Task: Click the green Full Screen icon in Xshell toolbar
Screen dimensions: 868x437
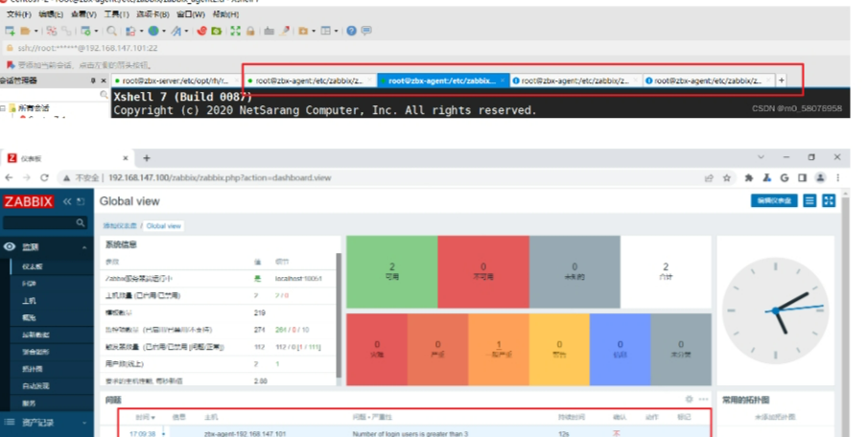Action: pos(236,31)
